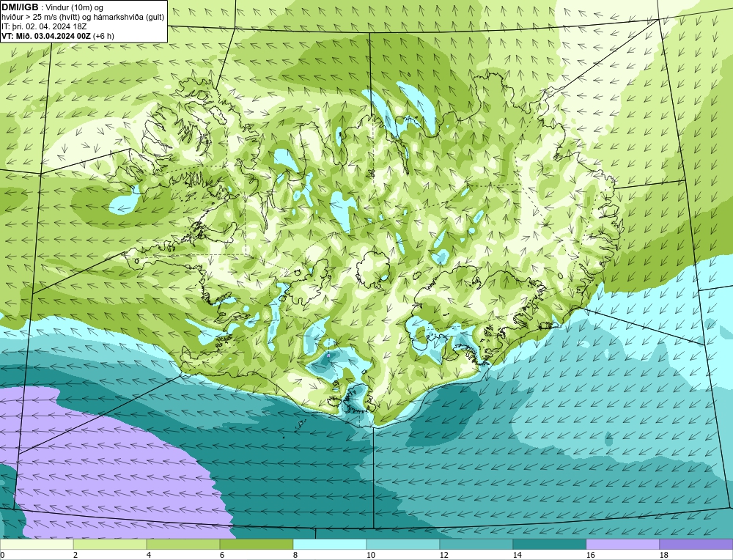733x560 pixels.
Task: Pick the light purple 16–18 m/s legend swatch
Action: [x=622, y=545]
